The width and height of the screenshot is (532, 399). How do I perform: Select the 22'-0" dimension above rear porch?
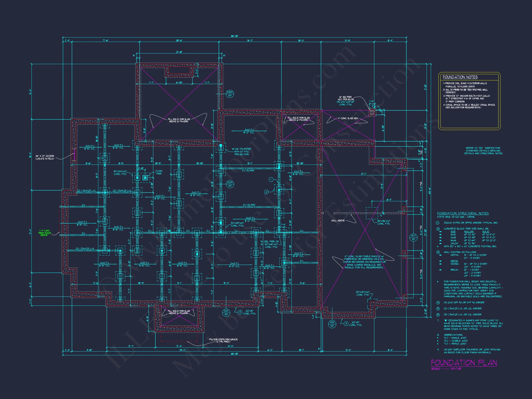(x=179, y=52)
